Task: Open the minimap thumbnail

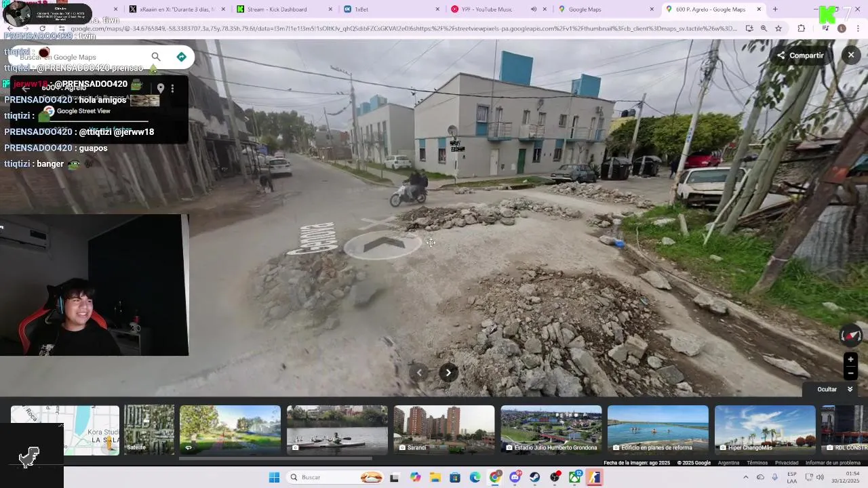Action: (x=65, y=430)
